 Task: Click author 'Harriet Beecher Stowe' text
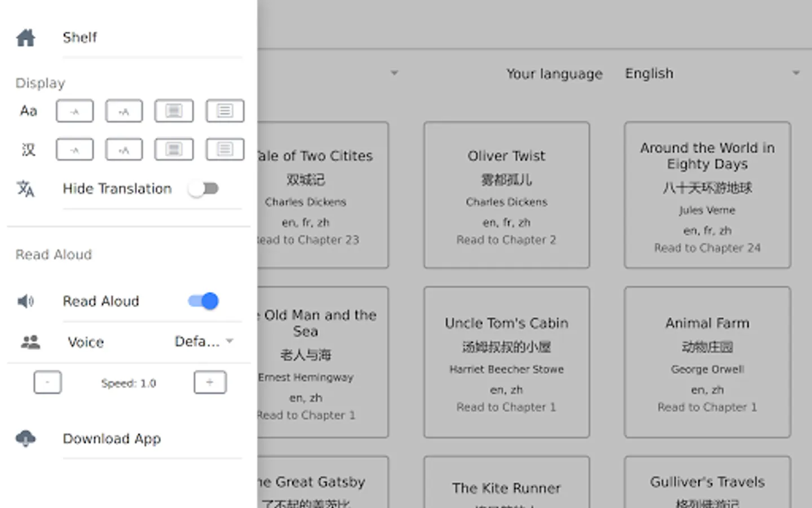click(506, 369)
